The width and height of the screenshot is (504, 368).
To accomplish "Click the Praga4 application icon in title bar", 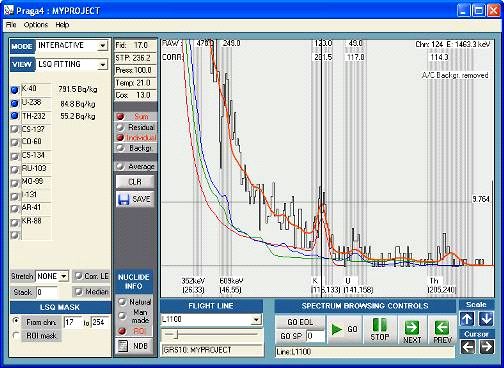I will pyautogui.click(x=8, y=10).
